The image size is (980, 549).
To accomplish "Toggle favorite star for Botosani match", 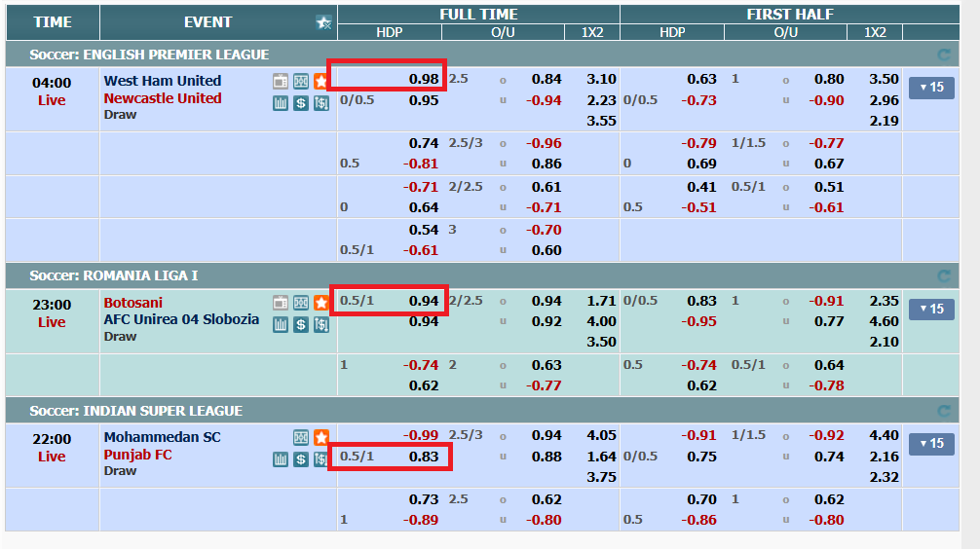I will (320, 303).
